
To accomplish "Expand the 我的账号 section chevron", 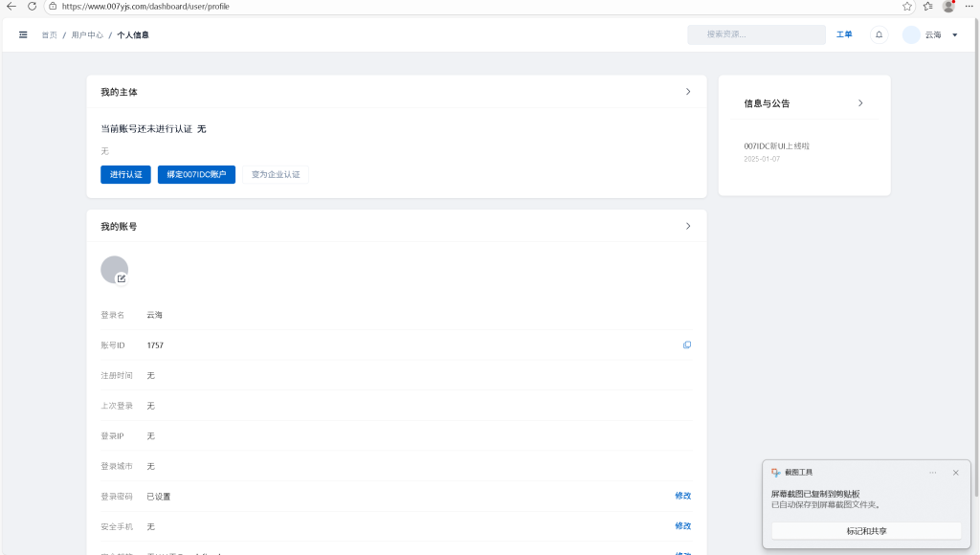I will [x=688, y=226].
